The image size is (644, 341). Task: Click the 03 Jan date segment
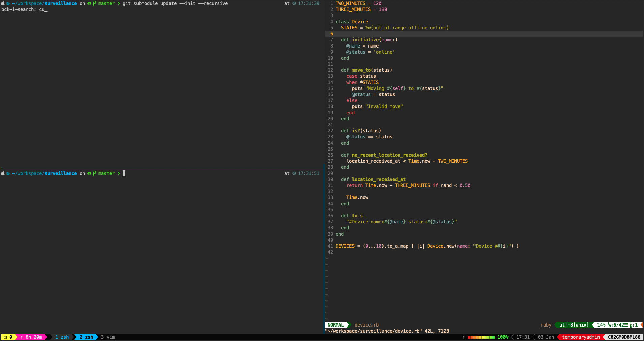click(546, 337)
